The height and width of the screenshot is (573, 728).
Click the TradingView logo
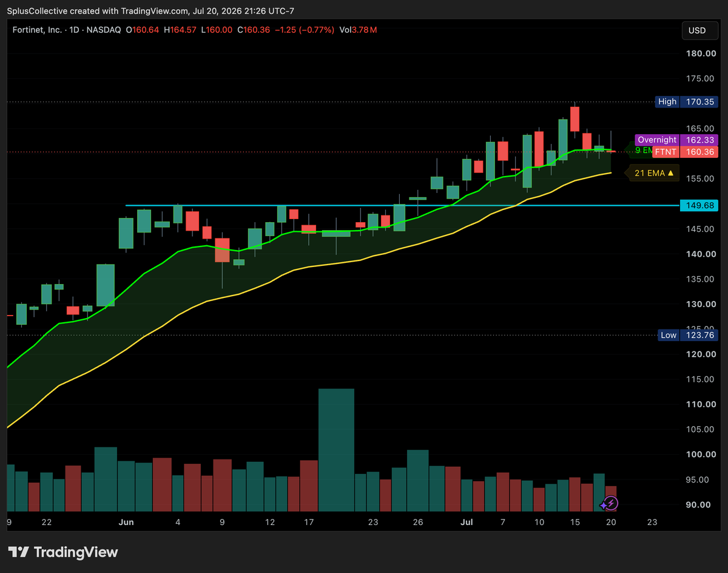click(63, 552)
